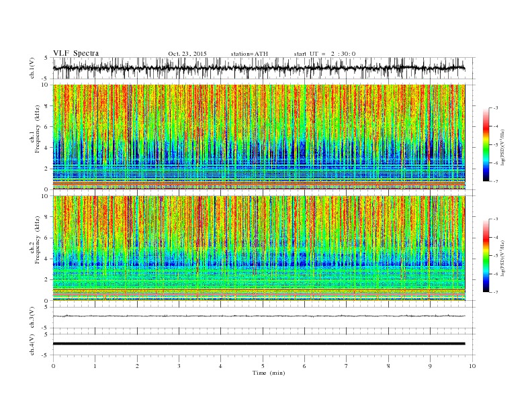Click the 'start UT = 2:30:0' label
This screenshot has height=411, width=532.
tap(325, 54)
